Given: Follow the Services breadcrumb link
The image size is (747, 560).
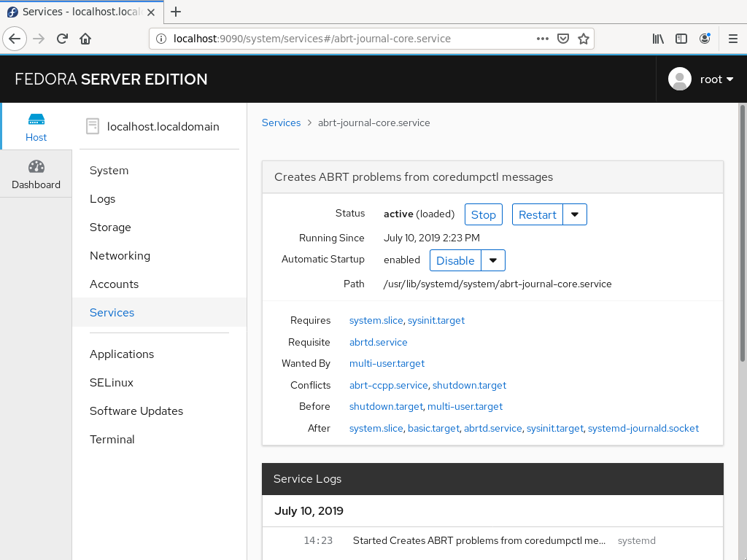Looking at the screenshot, I should (x=281, y=122).
